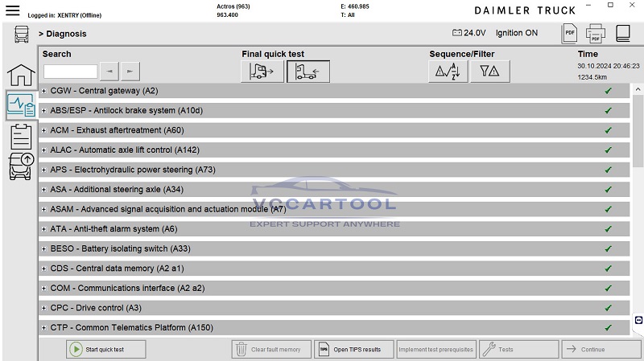This screenshot has height=361, width=644.
Task: Select the Diagnosis sidebar icon
Action: click(x=22, y=105)
